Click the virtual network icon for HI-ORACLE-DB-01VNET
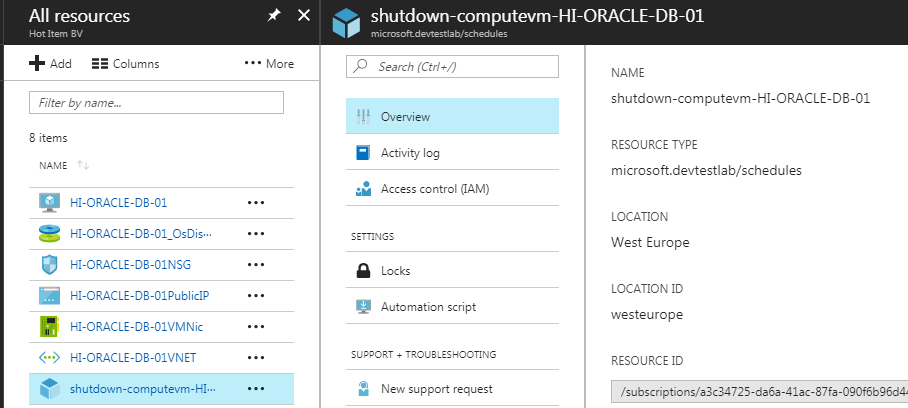This screenshot has width=908, height=408. coord(49,358)
